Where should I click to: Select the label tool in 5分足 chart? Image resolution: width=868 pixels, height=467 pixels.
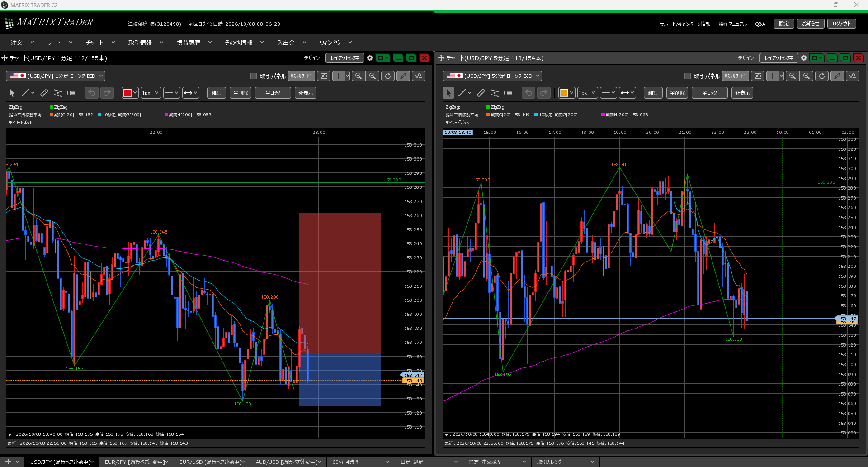509,93
